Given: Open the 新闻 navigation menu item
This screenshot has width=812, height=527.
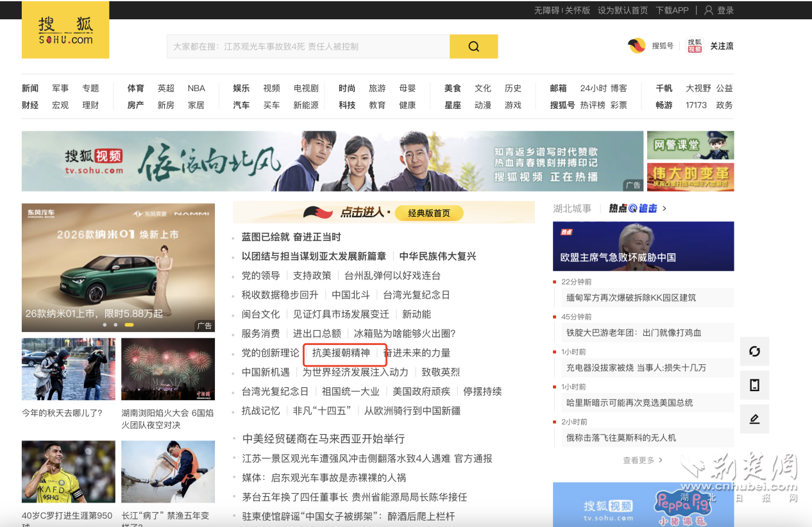Looking at the screenshot, I should (x=30, y=88).
